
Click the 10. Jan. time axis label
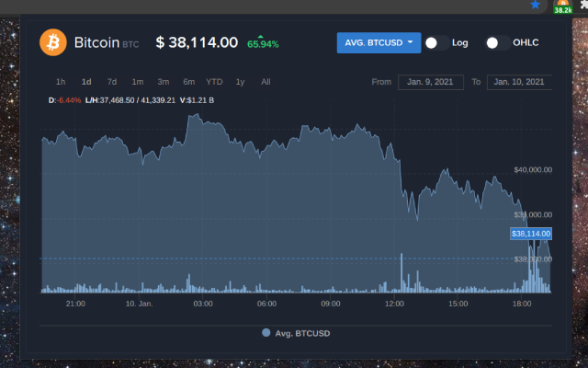tap(139, 304)
